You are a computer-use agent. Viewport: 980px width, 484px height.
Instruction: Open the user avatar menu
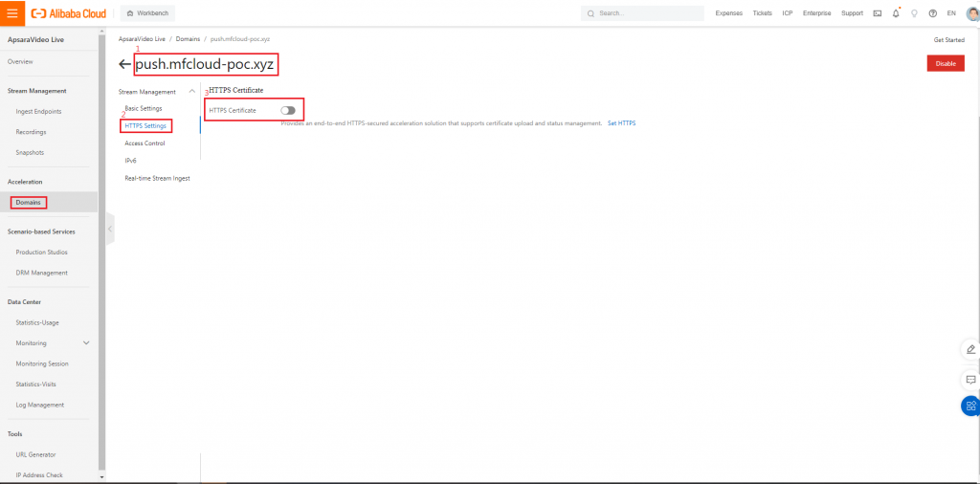[x=972, y=13]
